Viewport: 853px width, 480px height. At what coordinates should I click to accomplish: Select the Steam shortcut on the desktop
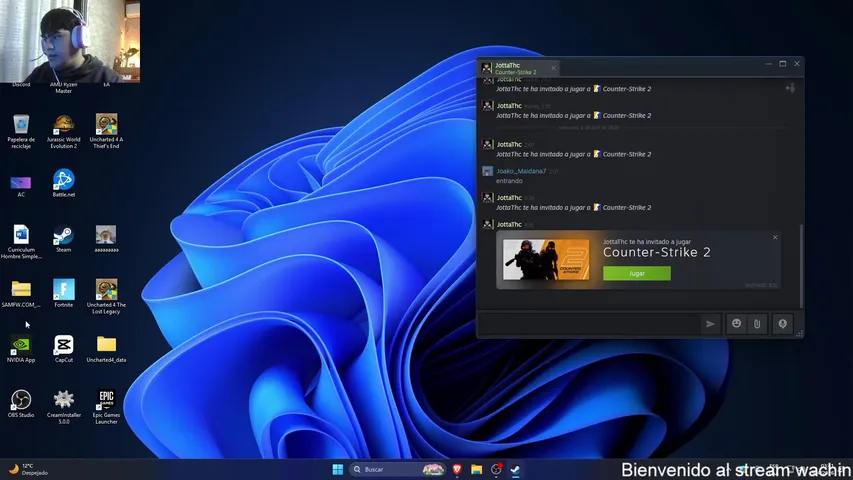pyautogui.click(x=64, y=239)
